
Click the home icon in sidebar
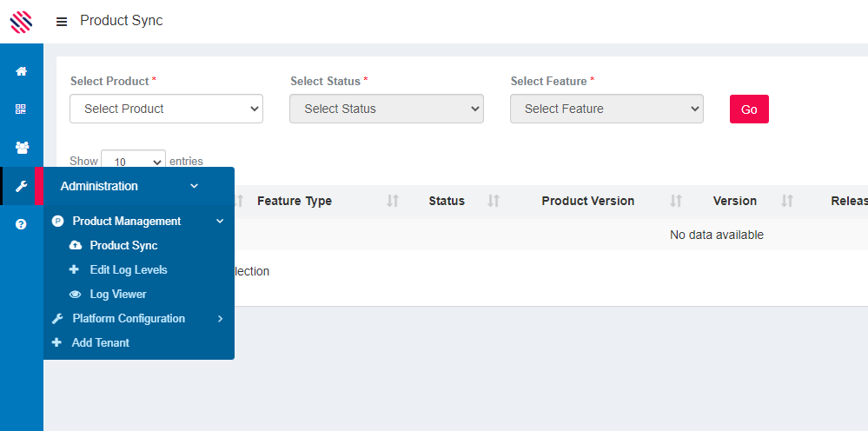click(21, 71)
